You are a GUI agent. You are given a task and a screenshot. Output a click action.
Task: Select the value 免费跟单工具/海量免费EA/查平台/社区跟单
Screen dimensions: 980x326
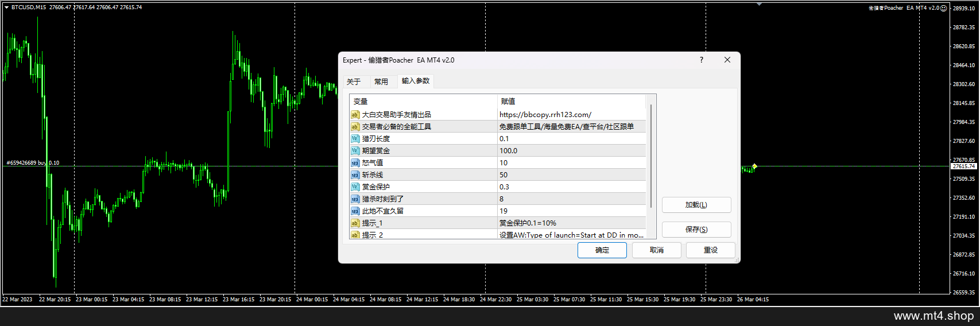567,127
